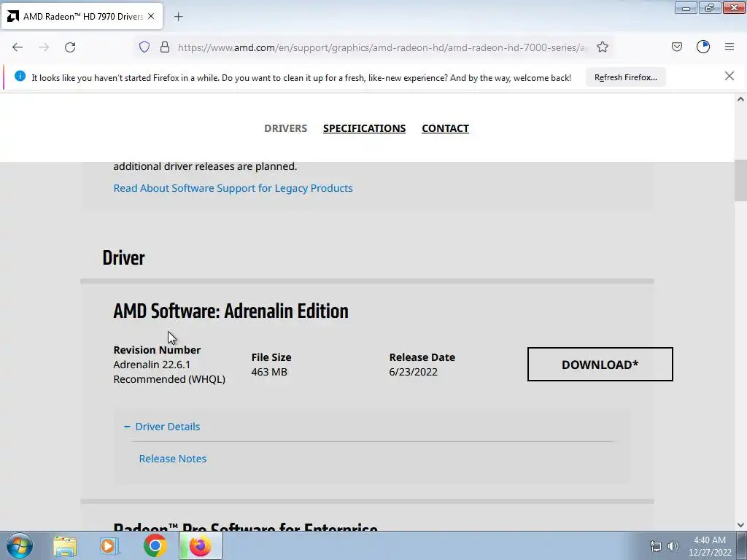747x560 pixels.
Task: Switch to the SPECIFICATIONS section
Action: [365, 128]
